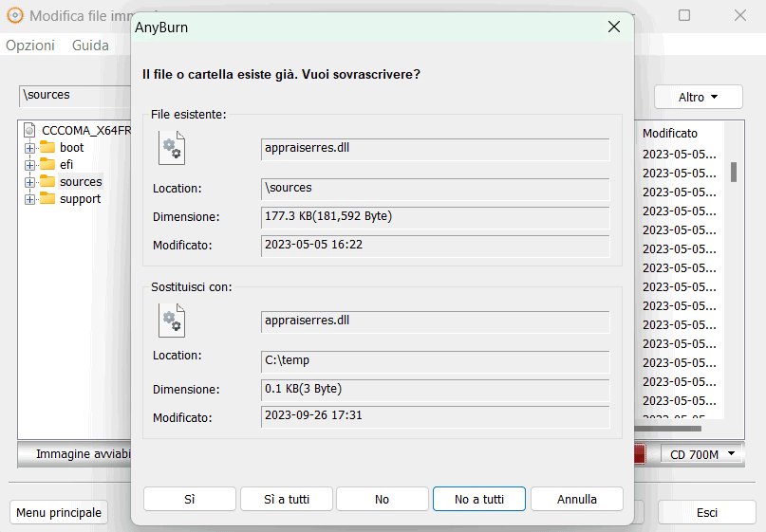This screenshot has width=766, height=532.
Task: Click replacement file appraiserres.dll icon
Action: pos(172,321)
